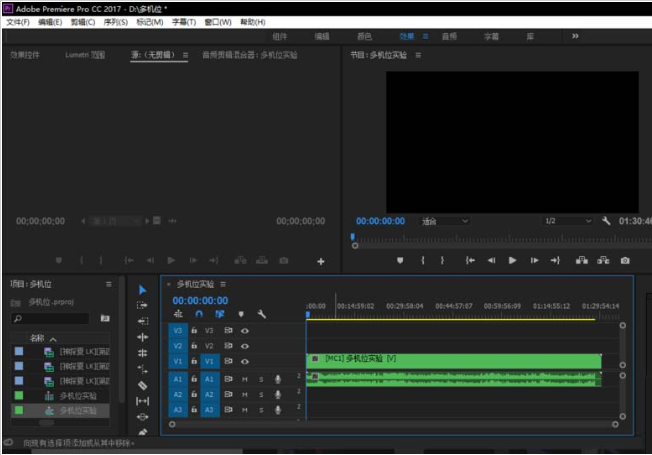Open the 1/2 playback resolution dropdown
Viewport: 652px width, 455px height.
pos(567,221)
